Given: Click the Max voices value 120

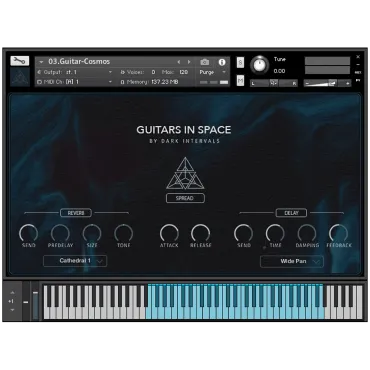Looking at the screenshot, I should point(184,72).
